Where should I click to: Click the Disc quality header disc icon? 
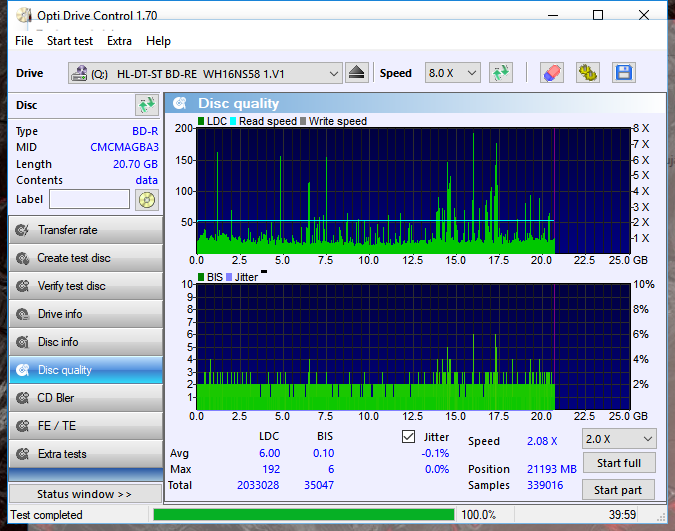pyautogui.click(x=180, y=103)
